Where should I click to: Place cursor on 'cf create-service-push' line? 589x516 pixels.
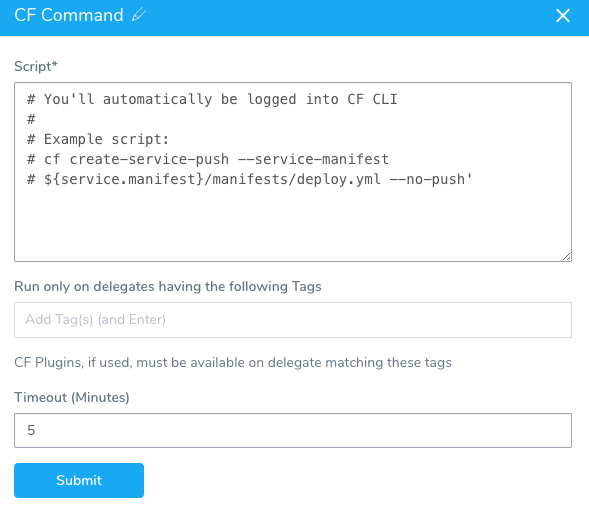coord(208,159)
